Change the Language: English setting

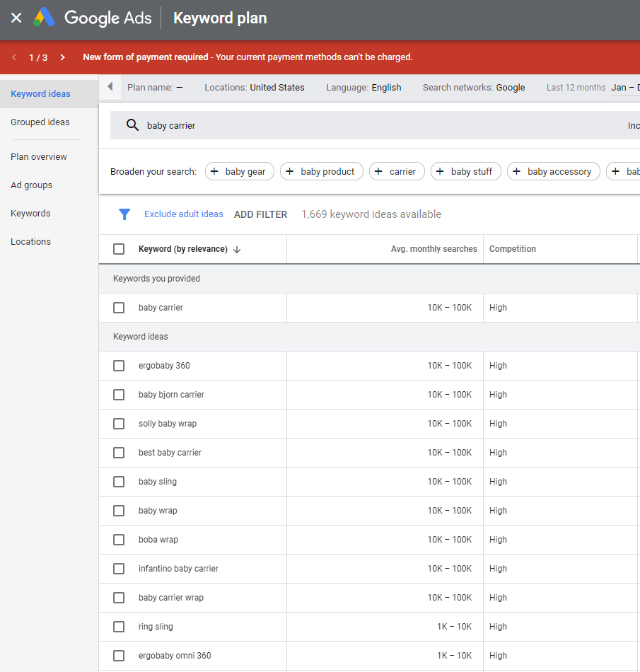(363, 88)
